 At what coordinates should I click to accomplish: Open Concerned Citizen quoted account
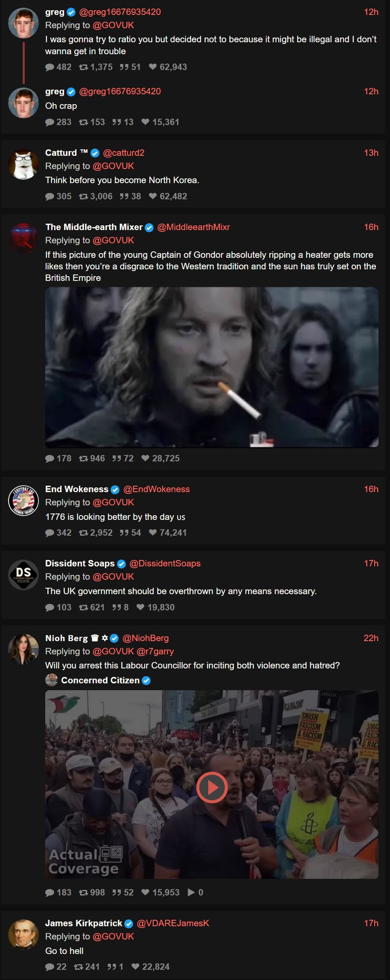click(x=100, y=680)
